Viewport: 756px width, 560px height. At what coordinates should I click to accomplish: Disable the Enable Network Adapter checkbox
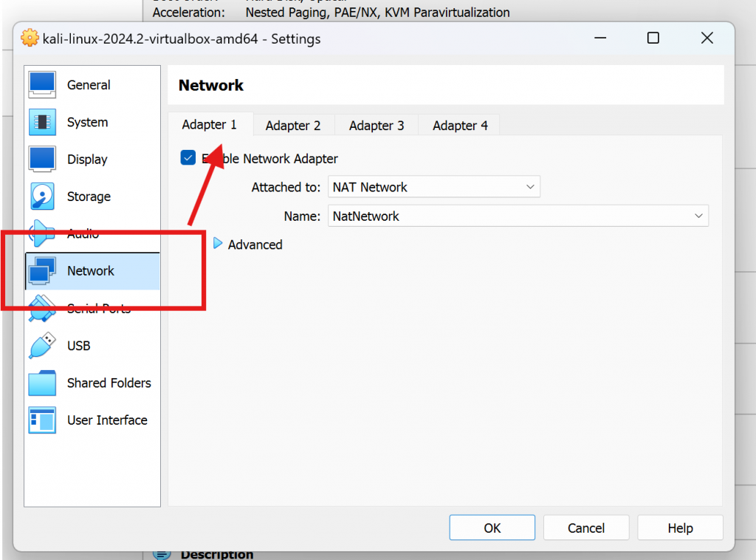click(x=188, y=157)
